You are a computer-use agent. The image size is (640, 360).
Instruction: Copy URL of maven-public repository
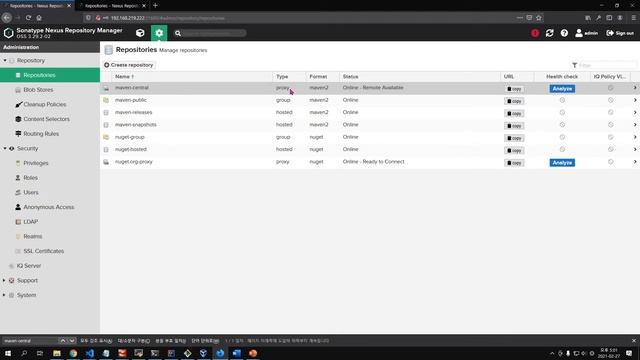514,101
